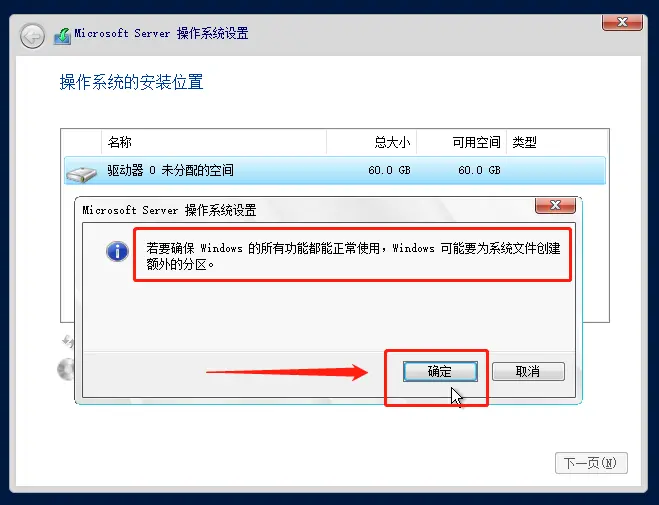
Task: Click the setup installer icon in title bar
Action: point(62,36)
